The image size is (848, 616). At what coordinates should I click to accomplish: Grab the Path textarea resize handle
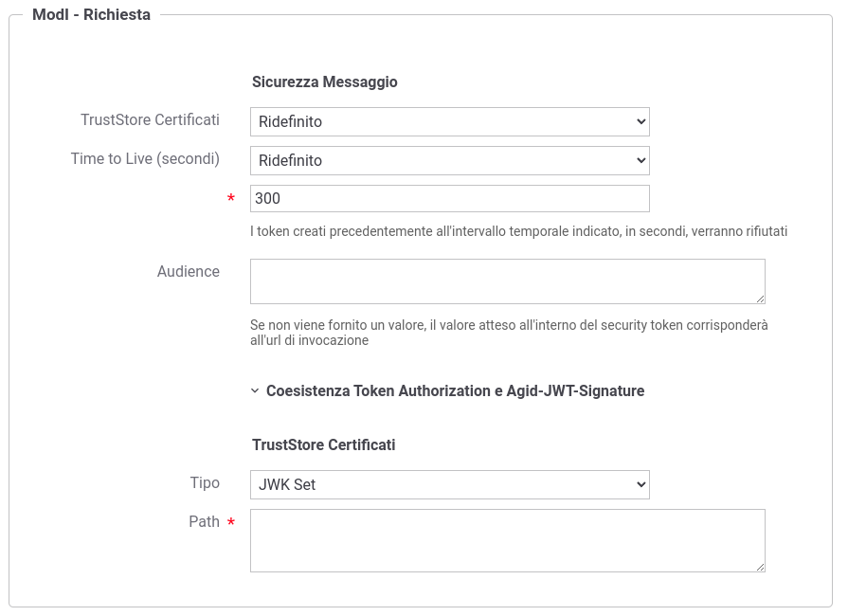click(x=761, y=568)
